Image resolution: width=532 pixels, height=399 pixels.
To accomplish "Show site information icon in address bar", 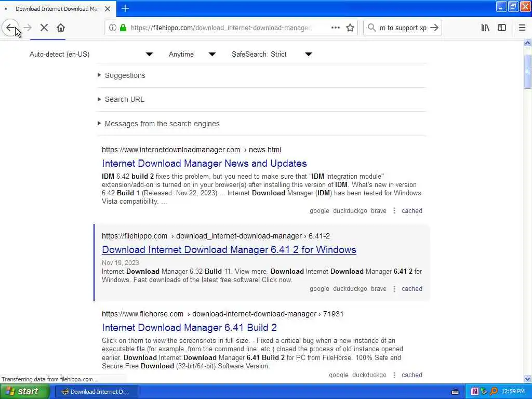I will point(113,28).
